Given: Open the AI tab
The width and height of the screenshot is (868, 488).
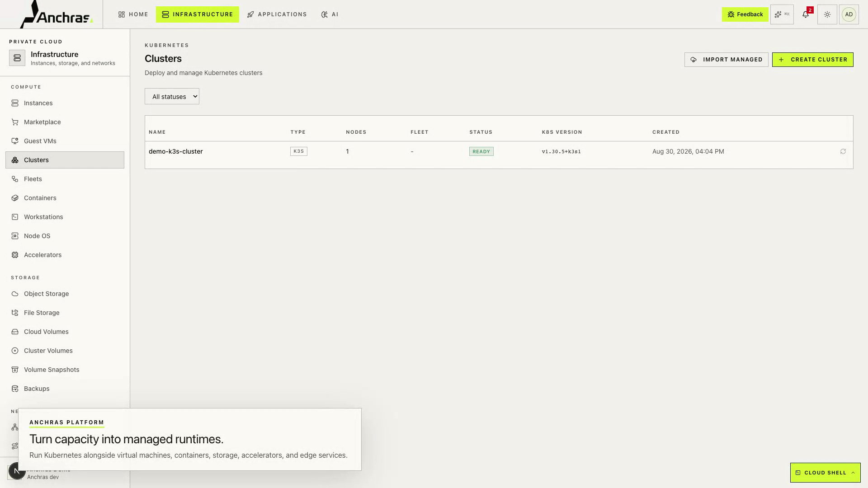Looking at the screenshot, I should (330, 14).
